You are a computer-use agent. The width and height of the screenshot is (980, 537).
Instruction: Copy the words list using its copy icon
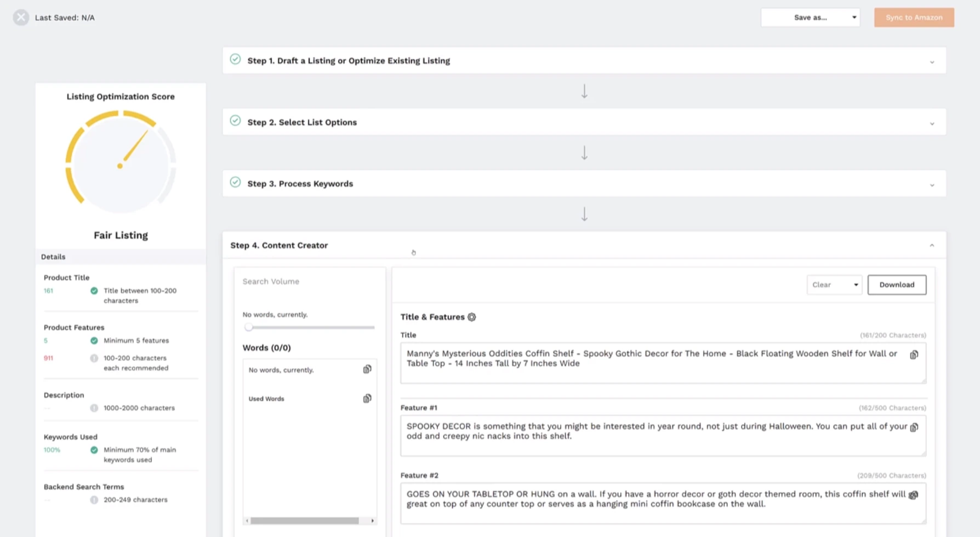click(367, 369)
